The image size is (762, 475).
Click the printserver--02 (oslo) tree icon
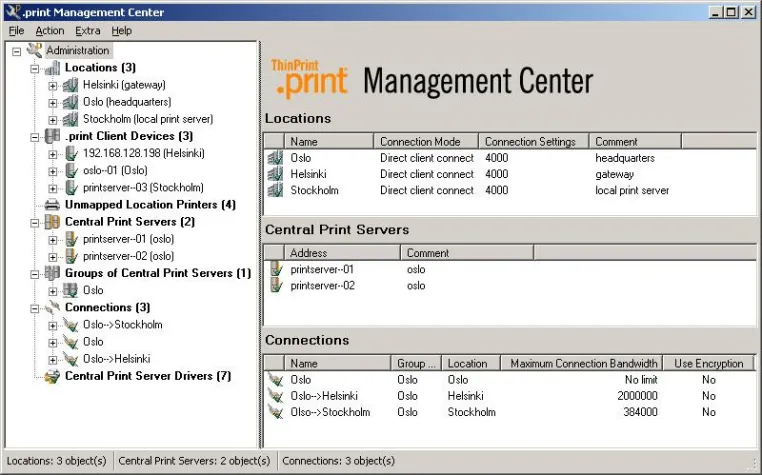pyautogui.click(x=71, y=256)
